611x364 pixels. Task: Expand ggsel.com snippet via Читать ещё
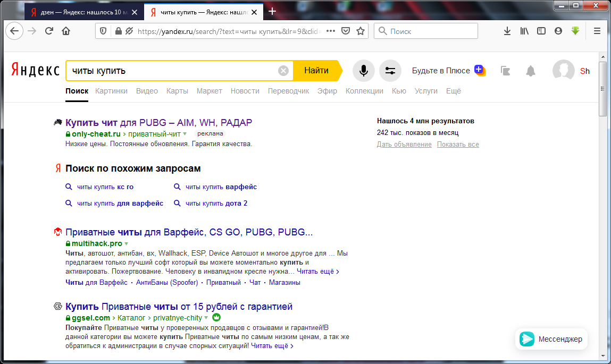[x=272, y=346]
